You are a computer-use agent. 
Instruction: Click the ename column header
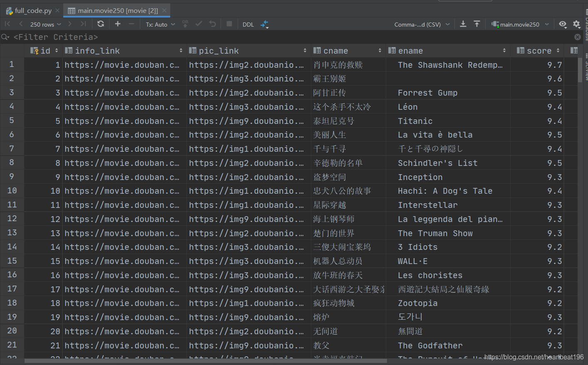[448, 51]
